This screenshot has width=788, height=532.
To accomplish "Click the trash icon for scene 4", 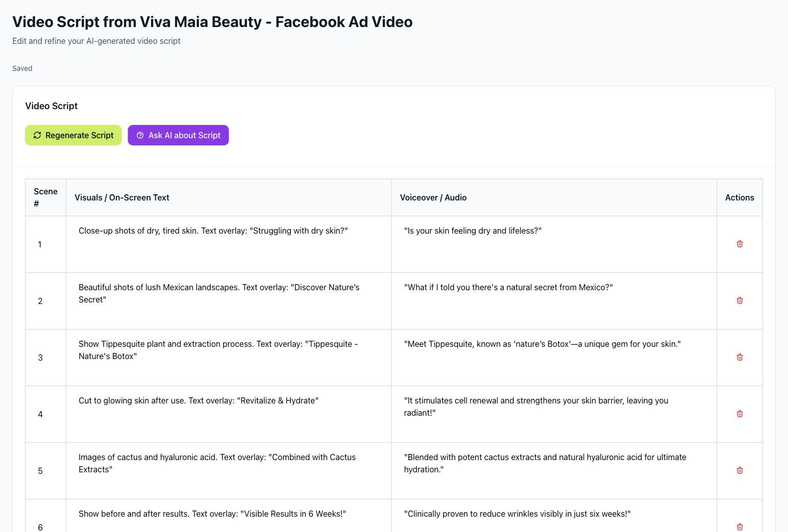I will coord(740,414).
